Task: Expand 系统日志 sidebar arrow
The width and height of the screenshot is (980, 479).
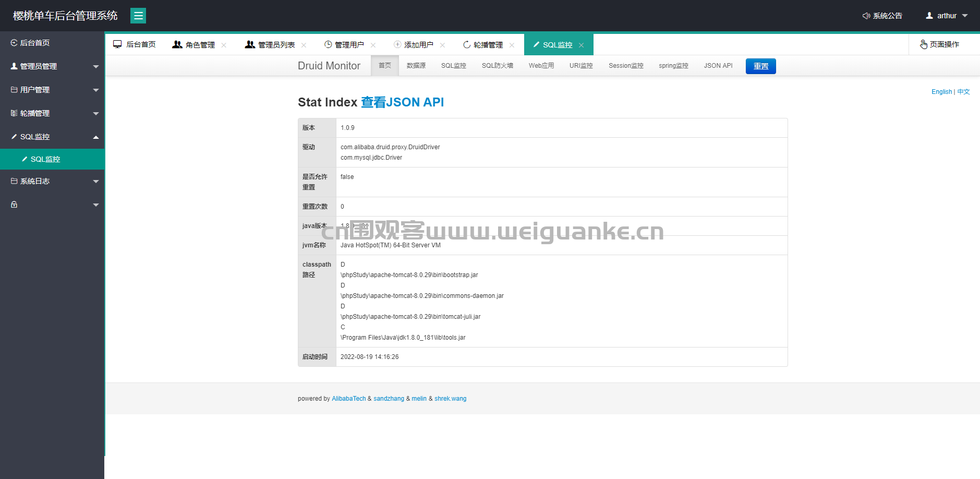Action: click(96, 182)
